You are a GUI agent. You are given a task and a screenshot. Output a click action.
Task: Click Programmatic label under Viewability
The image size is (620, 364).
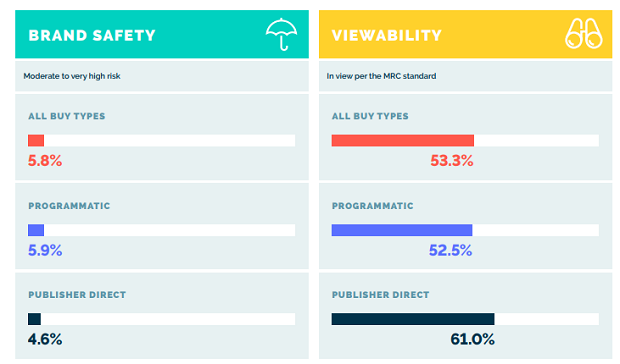(372, 206)
